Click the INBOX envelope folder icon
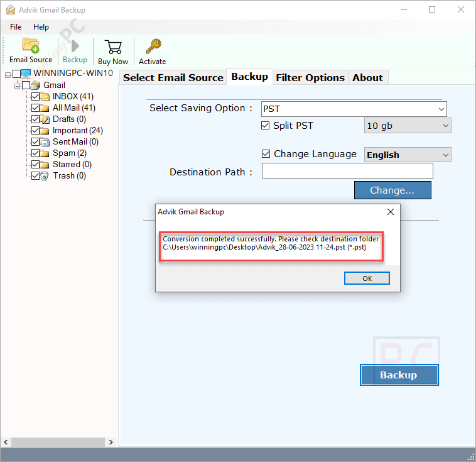The height and width of the screenshot is (462, 476). click(x=45, y=97)
